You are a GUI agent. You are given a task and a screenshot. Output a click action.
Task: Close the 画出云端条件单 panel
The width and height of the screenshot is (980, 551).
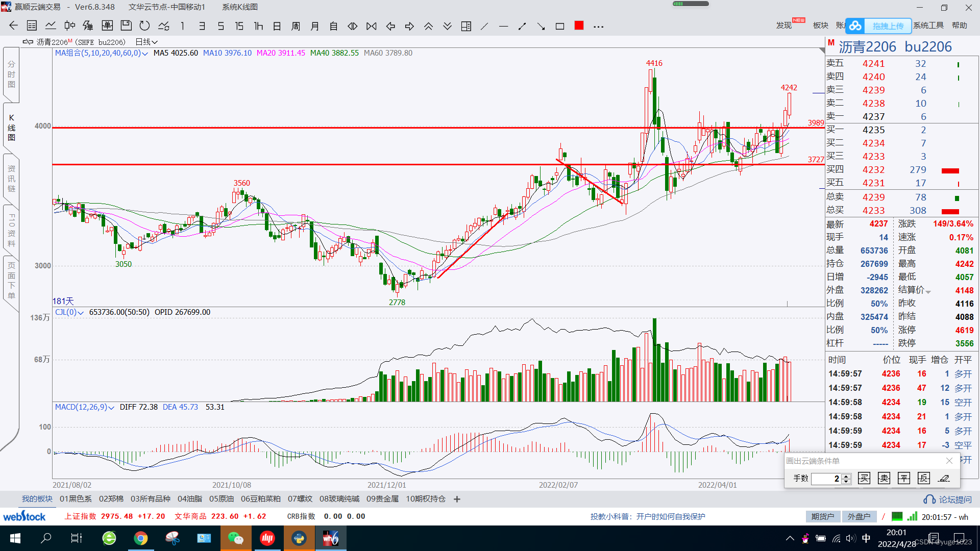949,461
